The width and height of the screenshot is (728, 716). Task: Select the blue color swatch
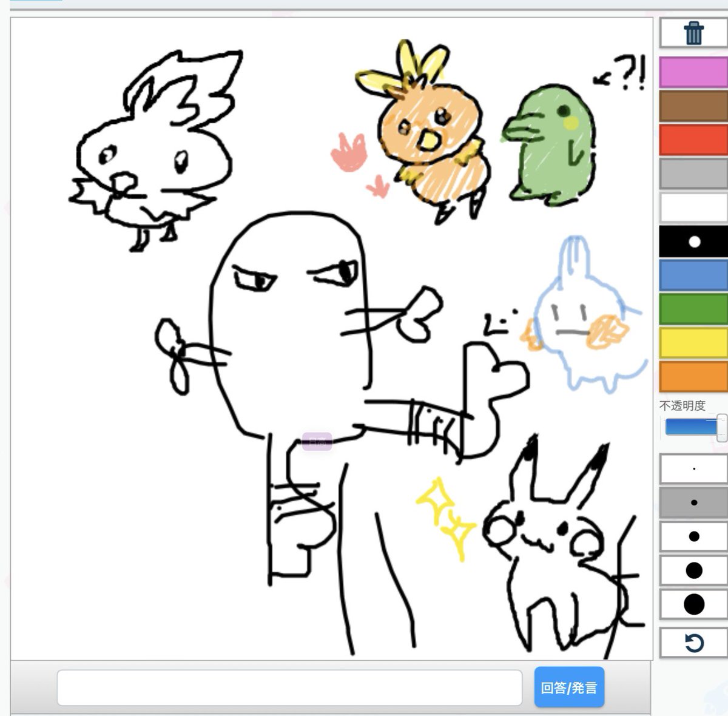[x=693, y=275]
